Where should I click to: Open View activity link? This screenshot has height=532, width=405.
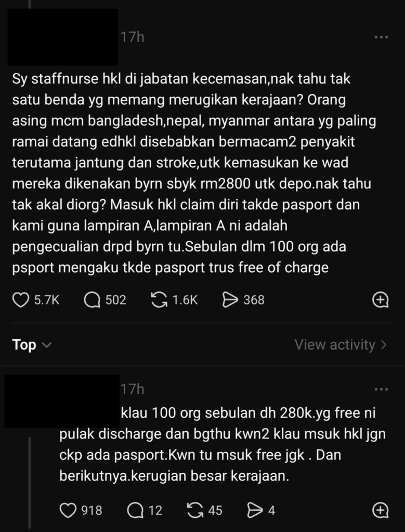pos(341,344)
